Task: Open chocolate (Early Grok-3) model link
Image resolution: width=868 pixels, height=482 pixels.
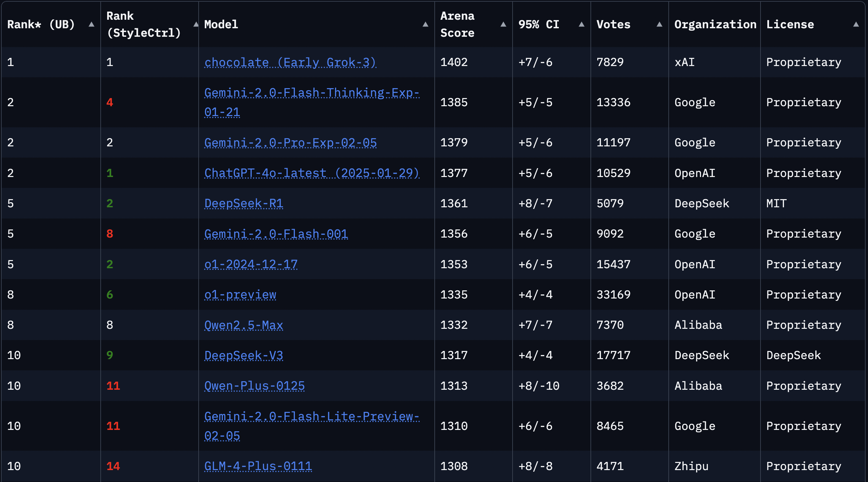Action: pos(290,62)
